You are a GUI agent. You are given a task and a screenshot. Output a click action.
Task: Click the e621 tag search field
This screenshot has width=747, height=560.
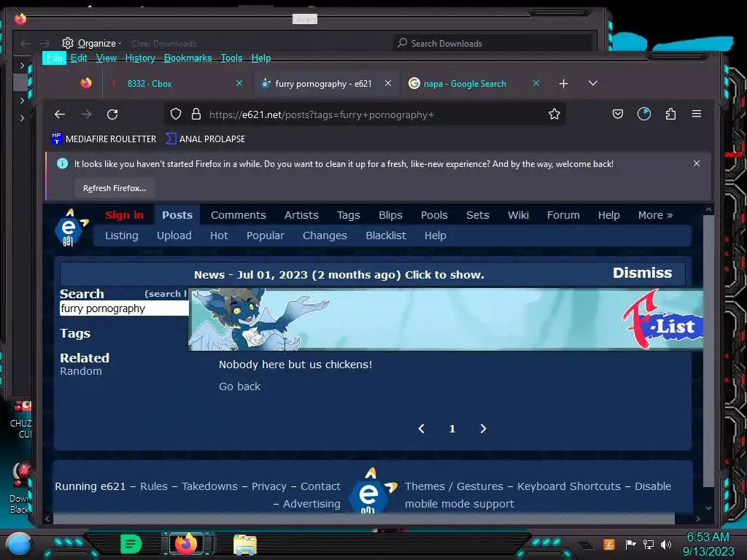124,308
